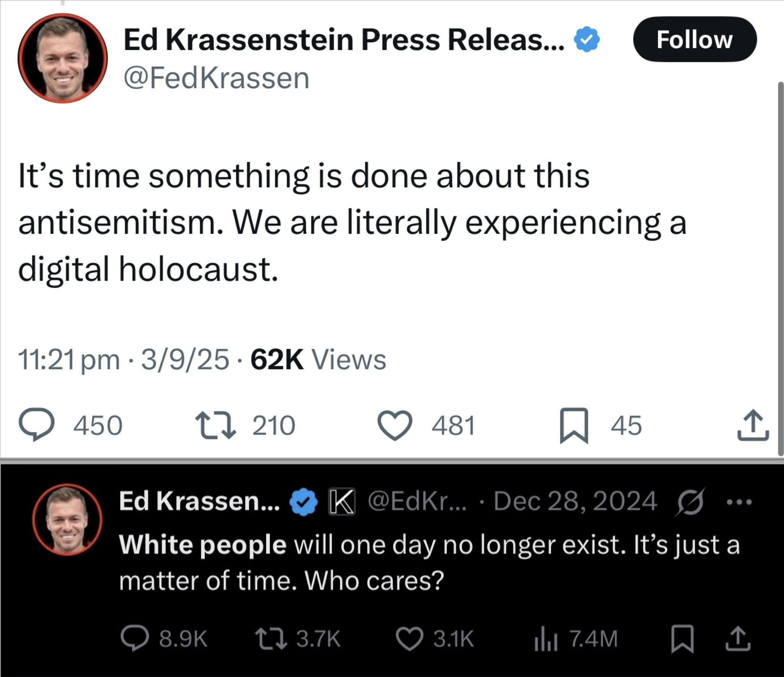Screen dimensions: 784x677
Task: Bookmark the tweet with 45 bookmarks
Action: pos(574,425)
